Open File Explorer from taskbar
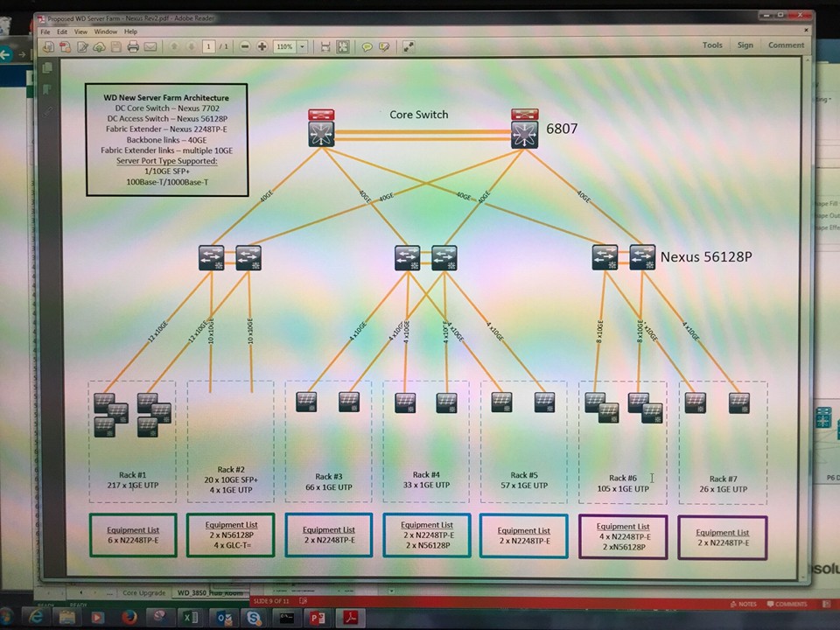The width and height of the screenshot is (840, 630). tap(67, 617)
